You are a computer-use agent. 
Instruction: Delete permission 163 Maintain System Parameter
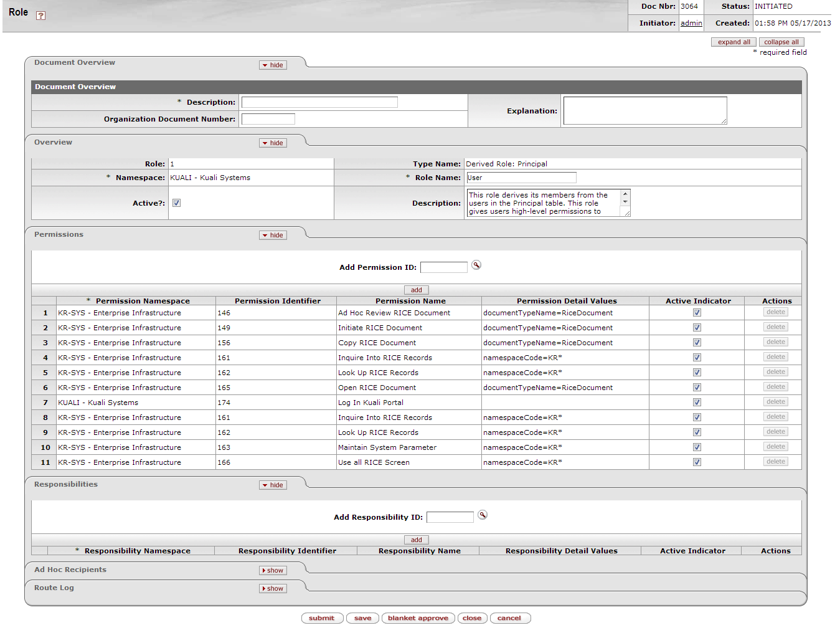tap(776, 447)
